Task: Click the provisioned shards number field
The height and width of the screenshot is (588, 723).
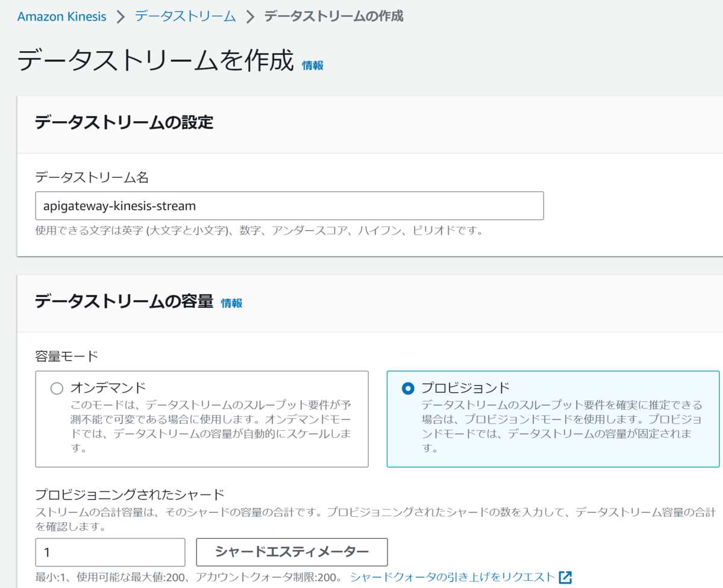Action: pyautogui.click(x=110, y=552)
